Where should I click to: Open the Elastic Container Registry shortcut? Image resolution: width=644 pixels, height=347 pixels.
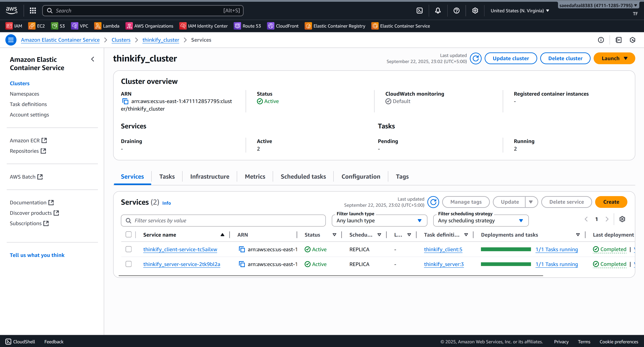335,26
